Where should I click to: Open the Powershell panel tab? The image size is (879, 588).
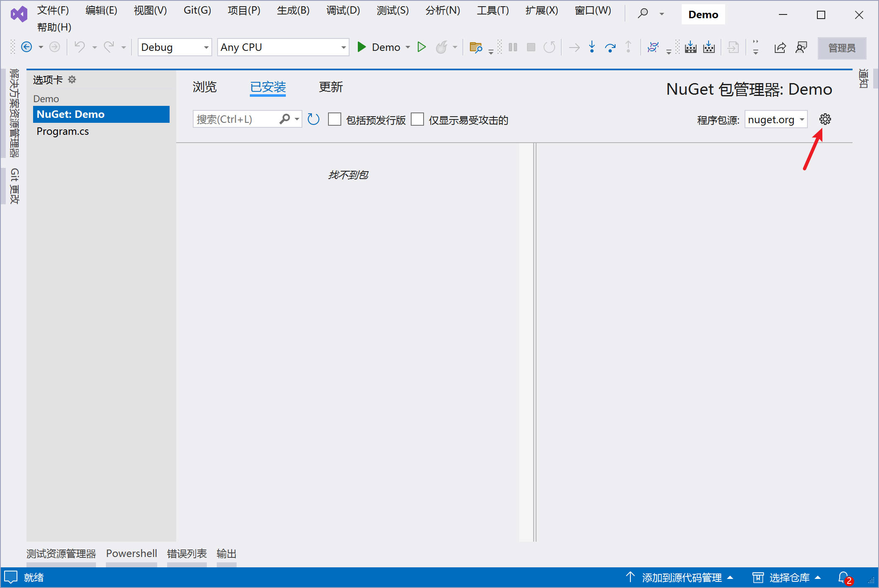click(132, 554)
